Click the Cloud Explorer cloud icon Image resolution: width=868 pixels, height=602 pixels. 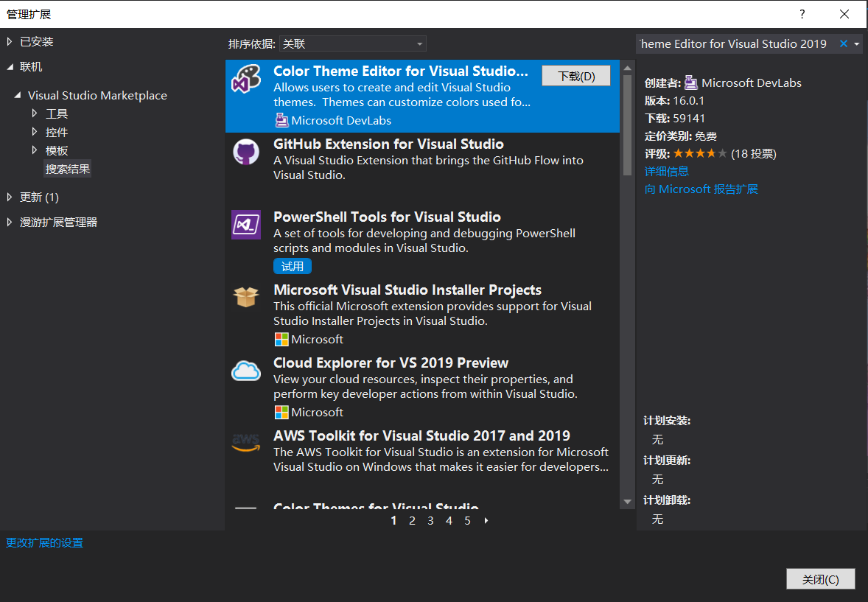click(246, 371)
